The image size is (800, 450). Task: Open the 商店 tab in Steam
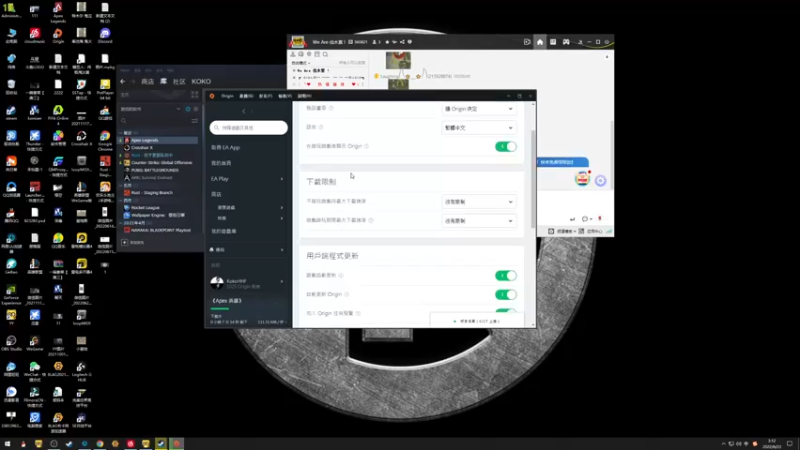(147, 82)
